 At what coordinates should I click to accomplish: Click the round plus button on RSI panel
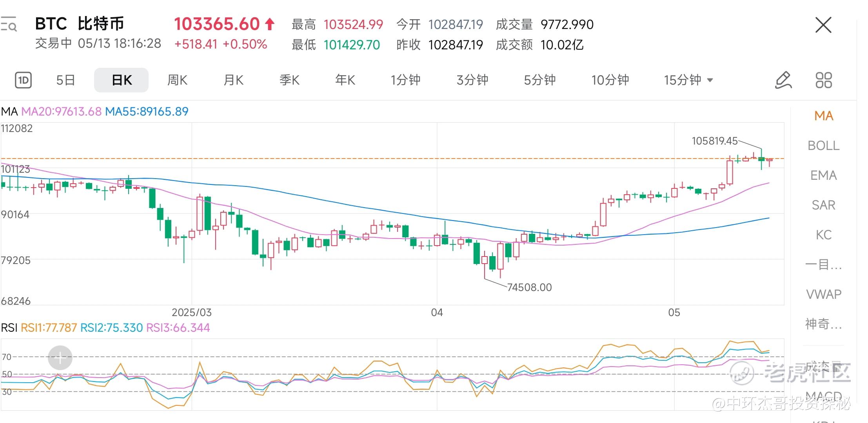coord(60,357)
